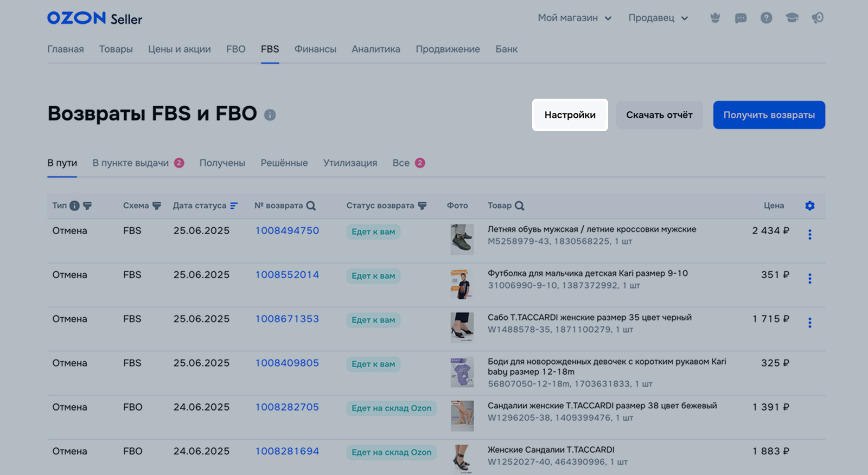This screenshot has width=868, height=475.
Task: Open three-dot menu for return 1008494750
Action: (x=810, y=234)
